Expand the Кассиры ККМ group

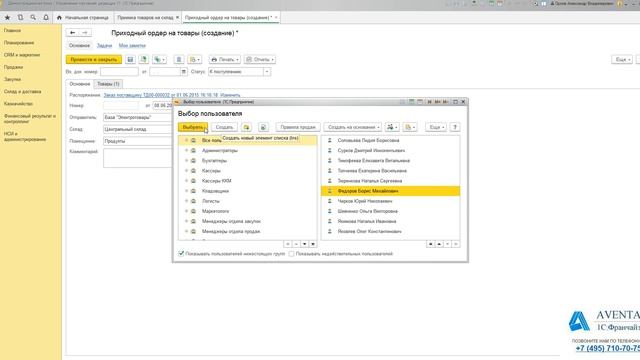[x=187, y=181]
